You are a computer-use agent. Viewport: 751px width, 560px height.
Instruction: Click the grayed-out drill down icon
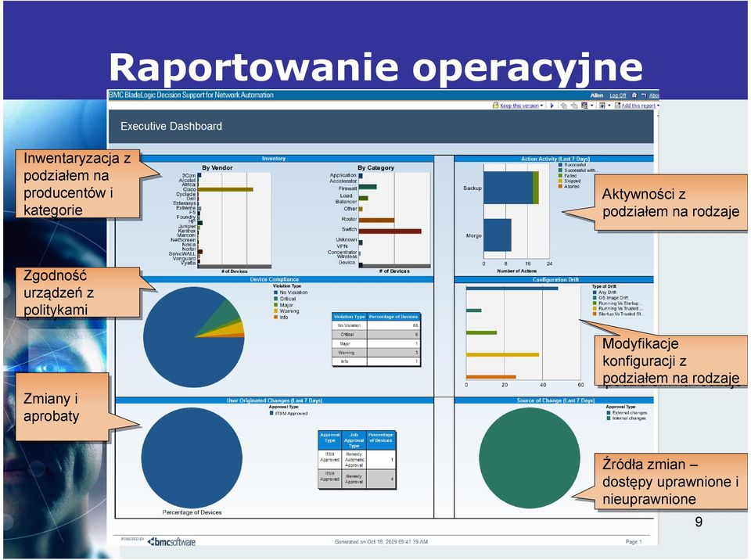coord(564,106)
